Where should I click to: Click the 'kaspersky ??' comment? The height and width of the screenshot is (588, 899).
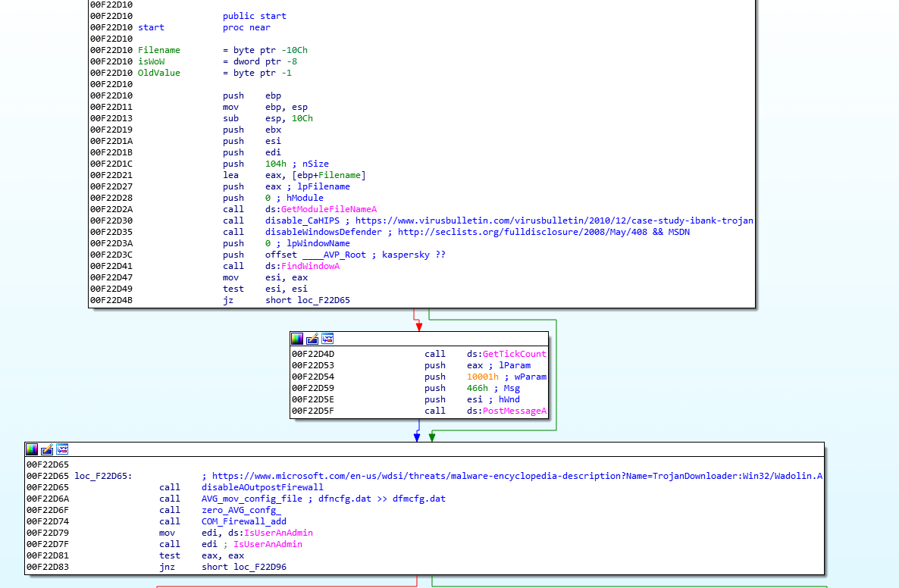(413, 255)
